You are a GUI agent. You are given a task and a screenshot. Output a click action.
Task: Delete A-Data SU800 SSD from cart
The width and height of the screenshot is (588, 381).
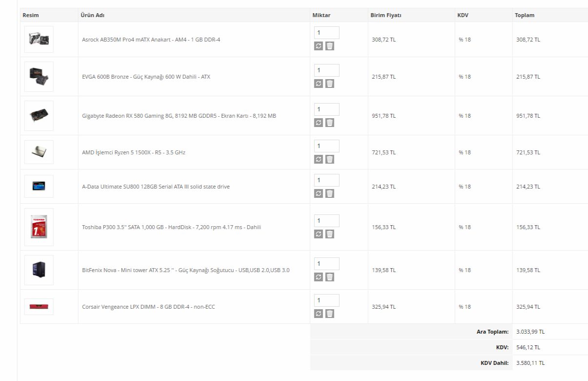coord(330,193)
